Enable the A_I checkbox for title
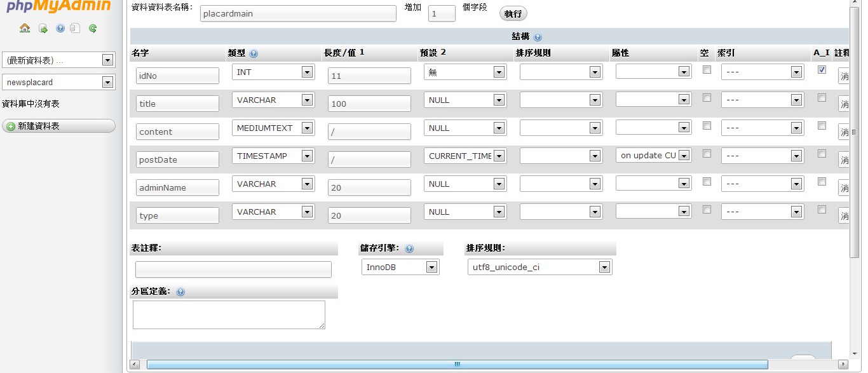The image size is (868, 373). [822, 98]
